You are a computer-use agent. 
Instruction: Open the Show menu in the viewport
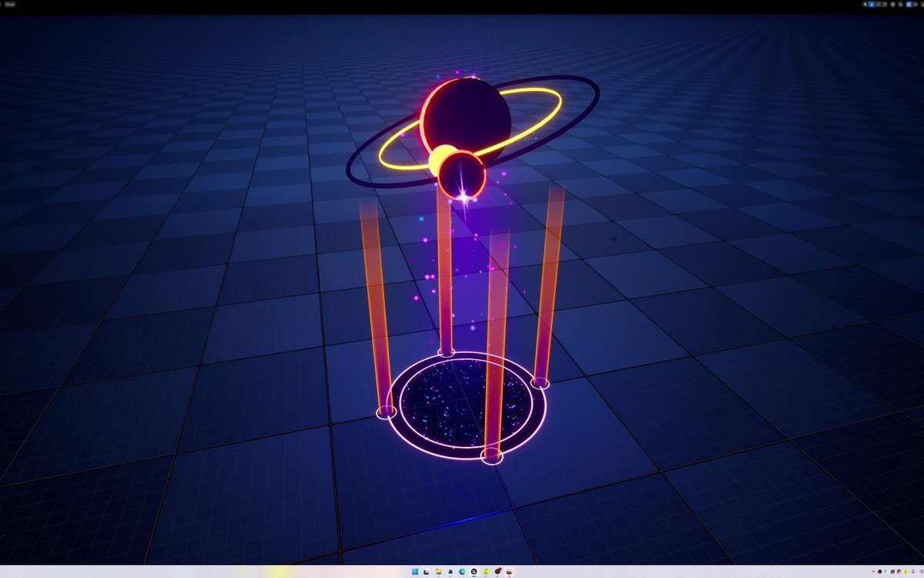coord(9,4)
